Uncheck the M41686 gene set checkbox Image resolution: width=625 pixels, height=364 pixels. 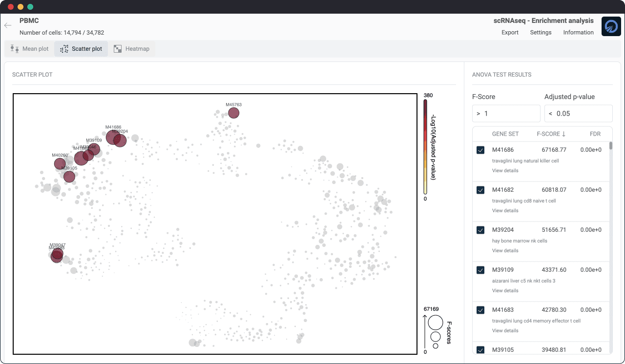480,150
